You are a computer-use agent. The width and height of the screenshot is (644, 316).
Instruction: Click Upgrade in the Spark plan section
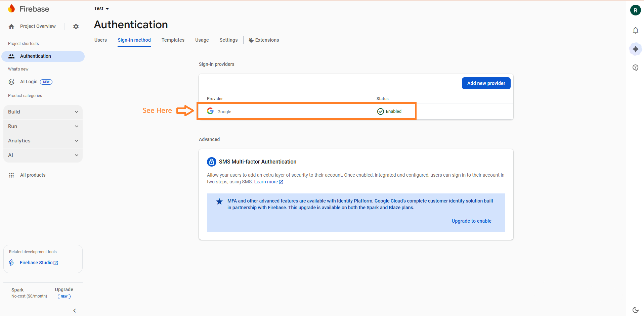64,289
